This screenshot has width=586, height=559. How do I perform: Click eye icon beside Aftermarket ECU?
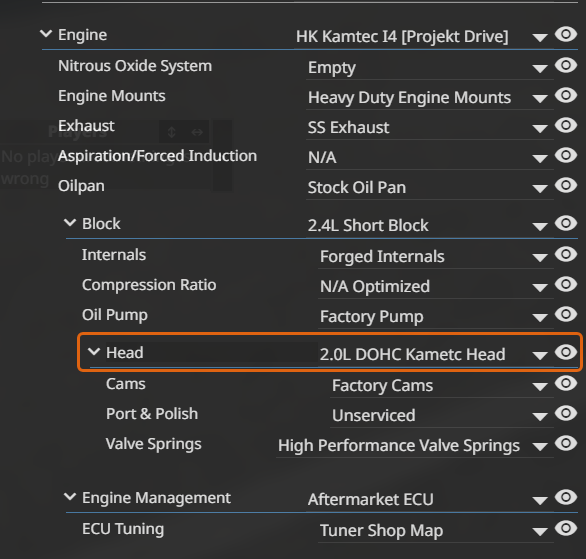pyautogui.click(x=566, y=497)
